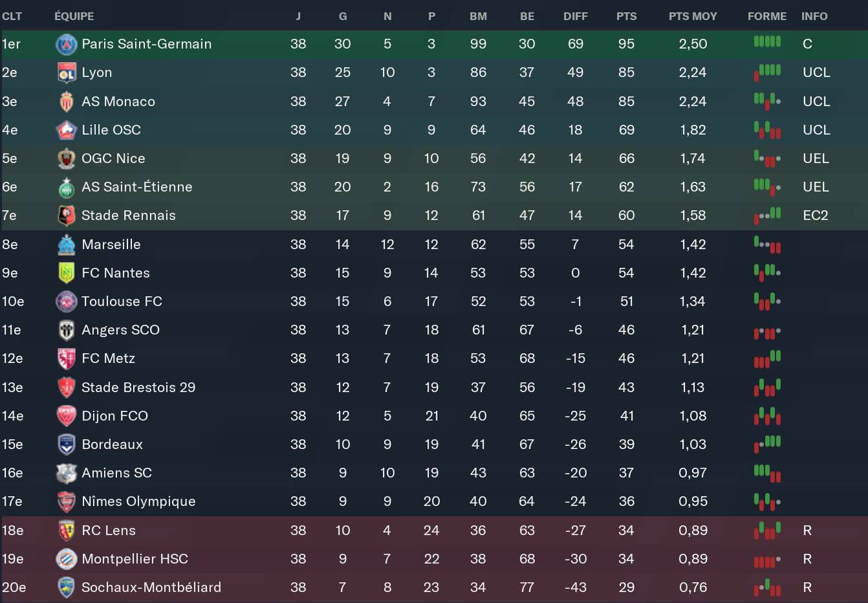Click the ÉQUIPE column header
Screen dimensions: 868x603
pyautogui.click(x=74, y=16)
